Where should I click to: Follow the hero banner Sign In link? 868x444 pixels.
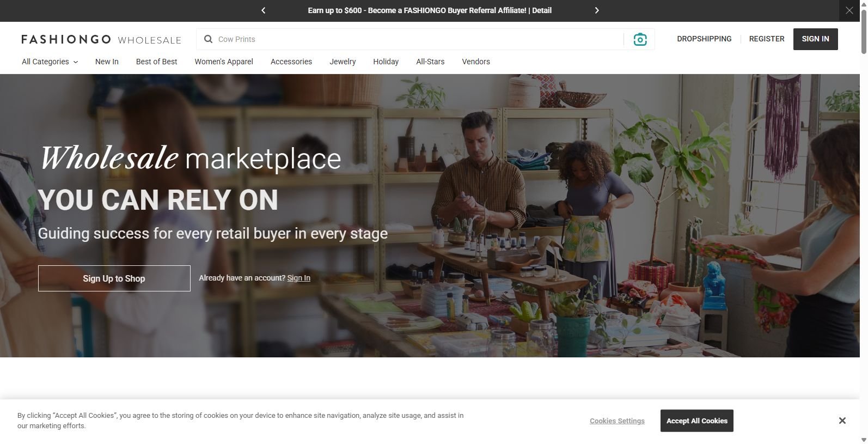[298, 278]
